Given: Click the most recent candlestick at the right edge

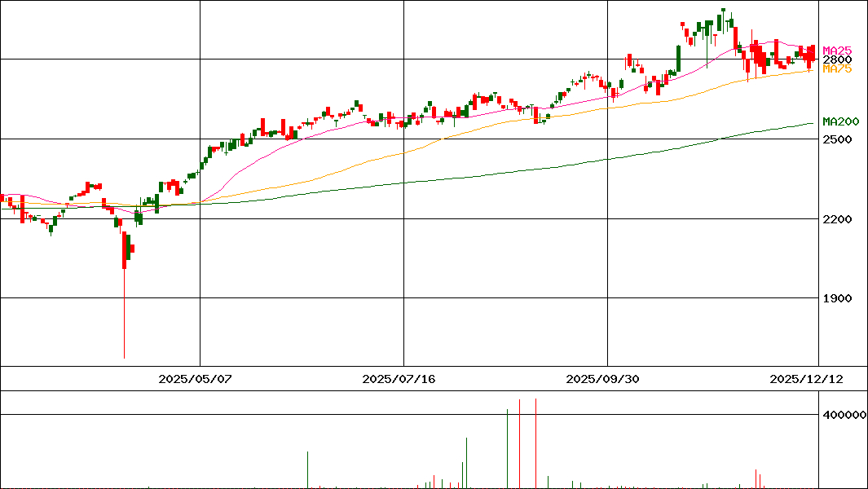Looking at the screenshot, I should click(813, 54).
